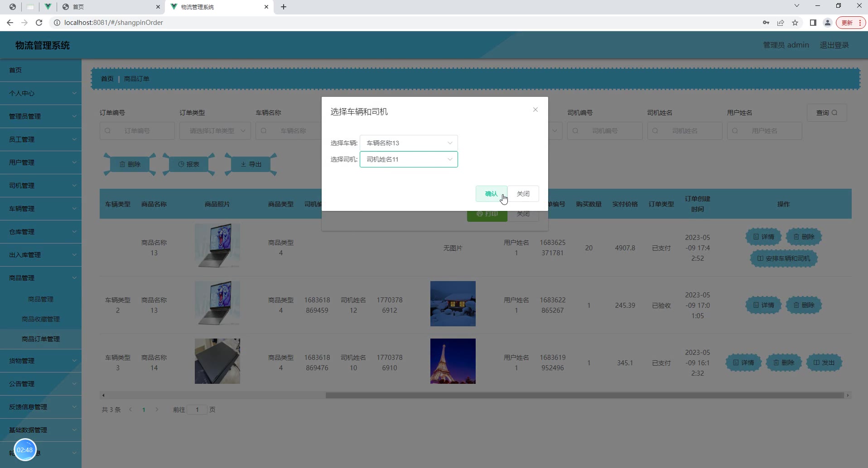868x468 pixels.
Task: Open Eiffel Tower thumbnail image
Action: tap(453, 361)
